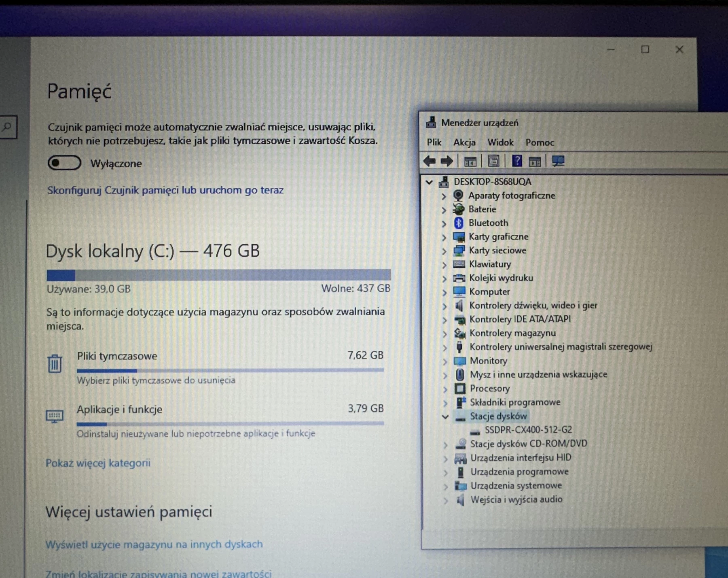Expand the Procesory node

click(x=445, y=389)
